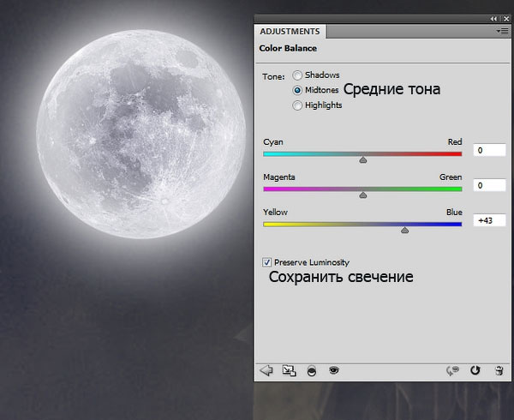Click the Yellow/Blue +43 value field
Image resolution: width=514 pixels, height=420 pixels.
coord(489,220)
